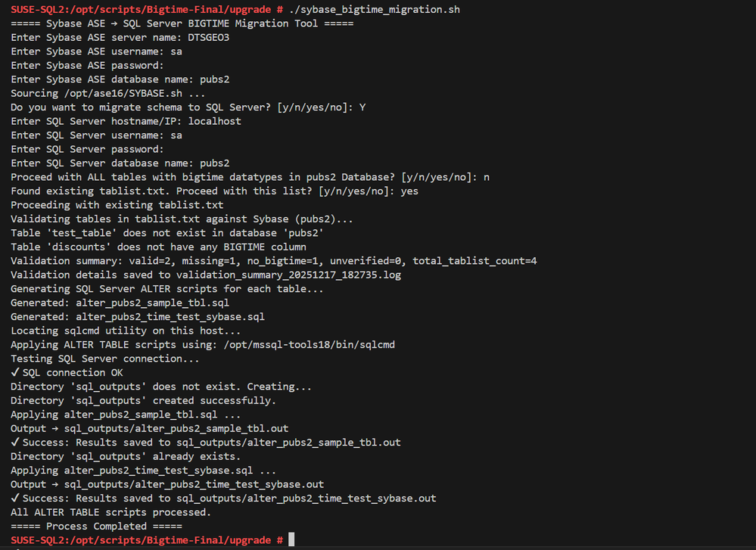
Task: Click the 'discounts' no BIGTIME column message
Action: tap(159, 247)
